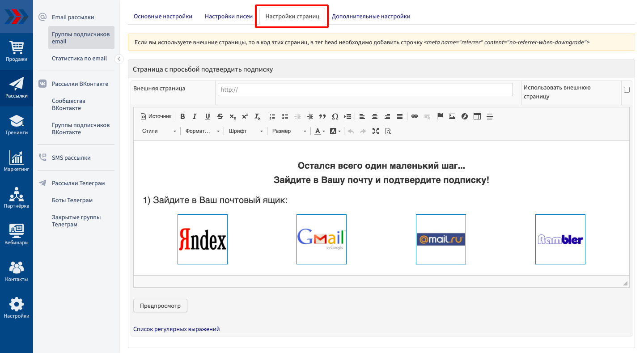Open the Стили dropdown
The image size is (644, 353).
159,131
